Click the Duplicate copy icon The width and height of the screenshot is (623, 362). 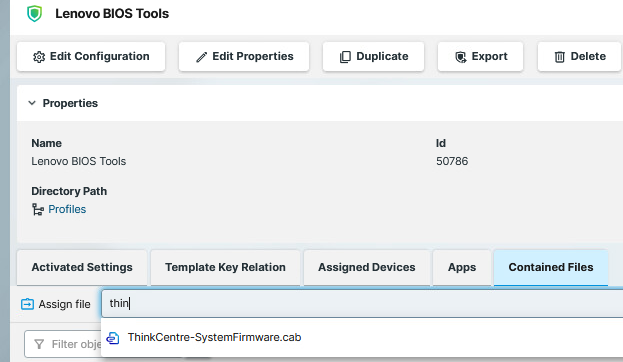(345, 57)
